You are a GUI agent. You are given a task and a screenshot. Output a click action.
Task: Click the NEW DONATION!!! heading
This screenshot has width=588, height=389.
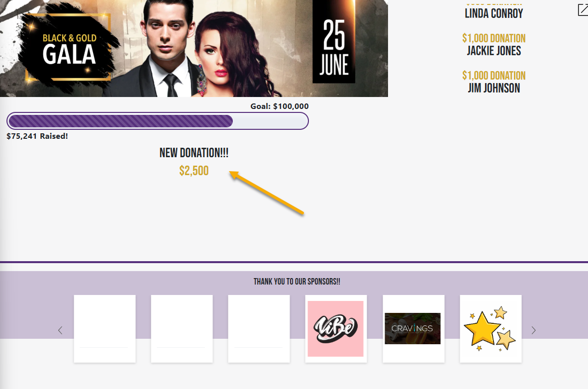point(194,153)
